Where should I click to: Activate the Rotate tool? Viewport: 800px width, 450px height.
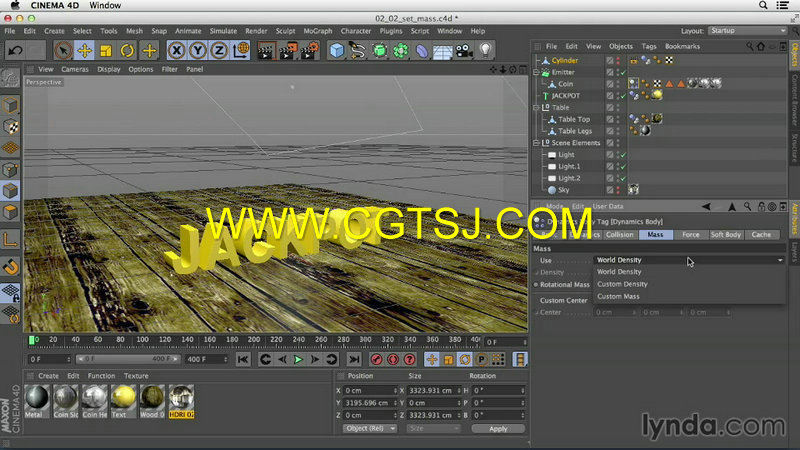click(x=128, y=51)
